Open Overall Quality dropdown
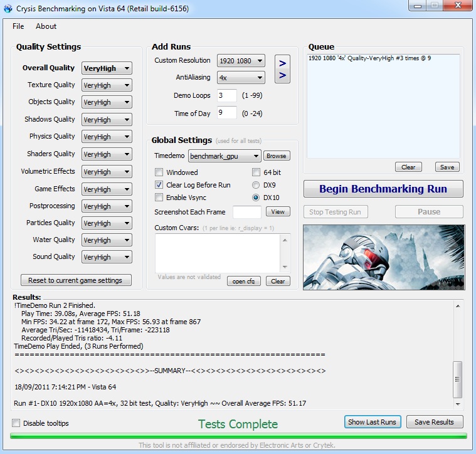The image size is (476, 454). (107, 68)
